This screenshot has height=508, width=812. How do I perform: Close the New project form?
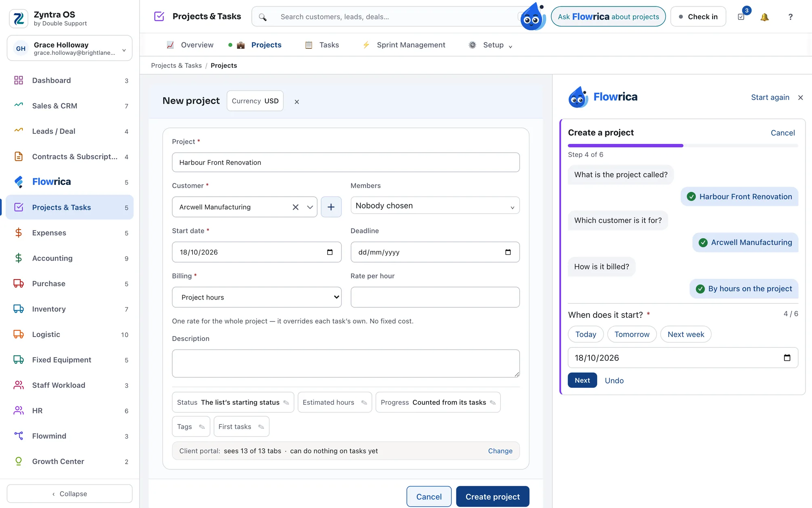297,102
